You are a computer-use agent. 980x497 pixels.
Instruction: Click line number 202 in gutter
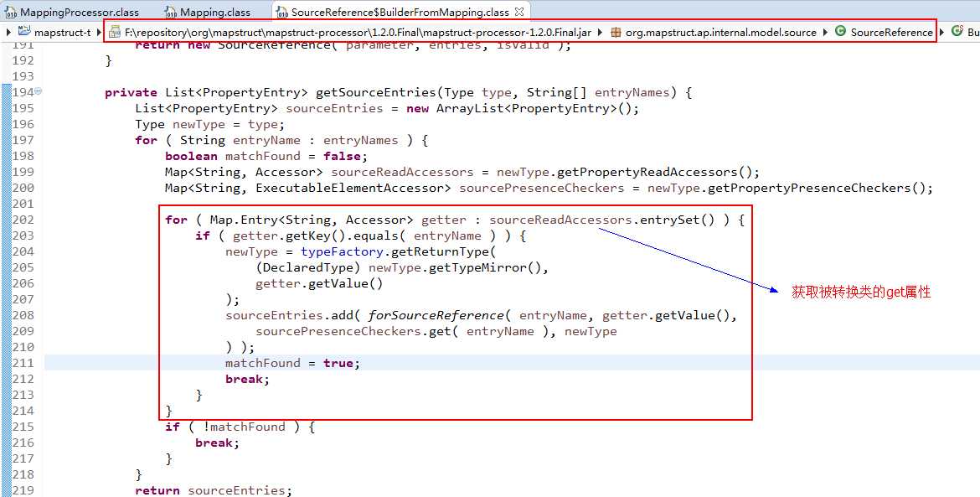(x=23, y=220)
